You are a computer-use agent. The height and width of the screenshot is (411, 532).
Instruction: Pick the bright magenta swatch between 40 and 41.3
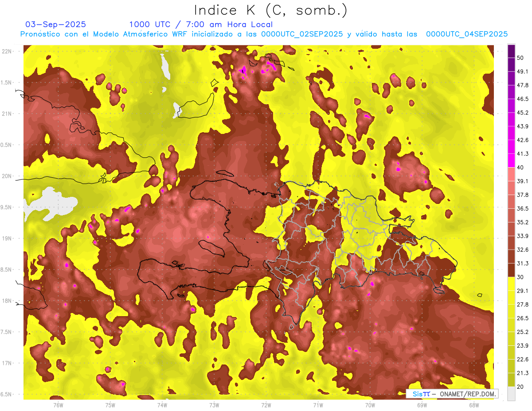pos(511,160)
